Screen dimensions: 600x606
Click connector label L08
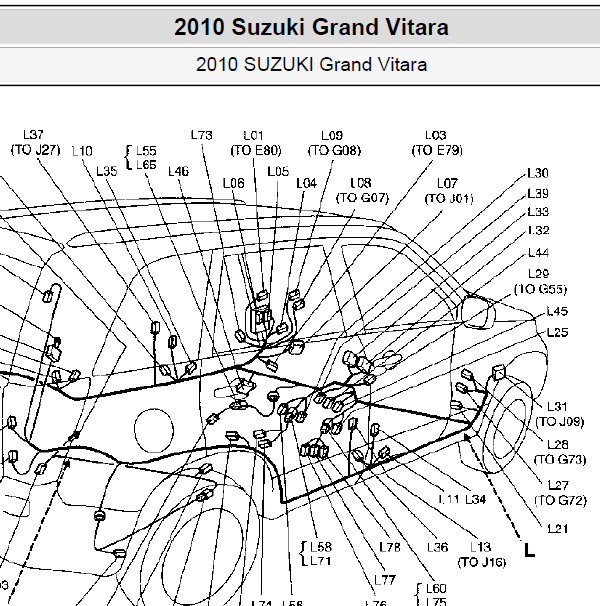click(x=361, y=182)
